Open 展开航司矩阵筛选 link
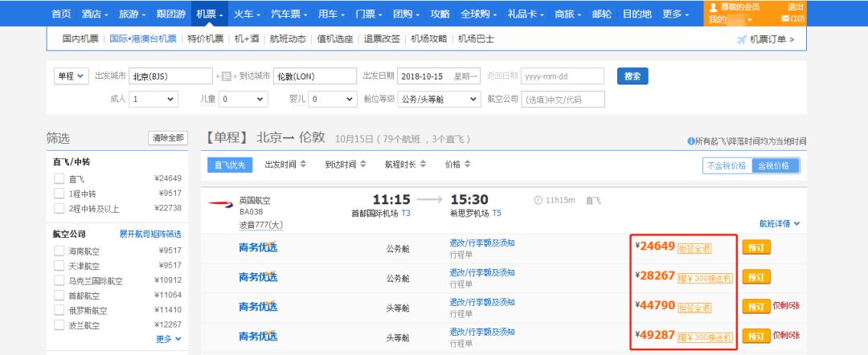 click(x=150, y=234)
